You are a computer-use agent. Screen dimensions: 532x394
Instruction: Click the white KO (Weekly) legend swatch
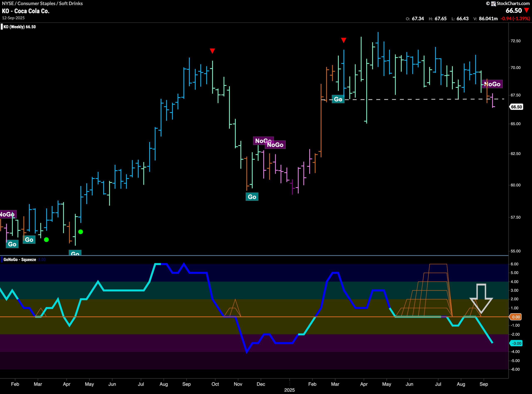[x=2, y=27]
